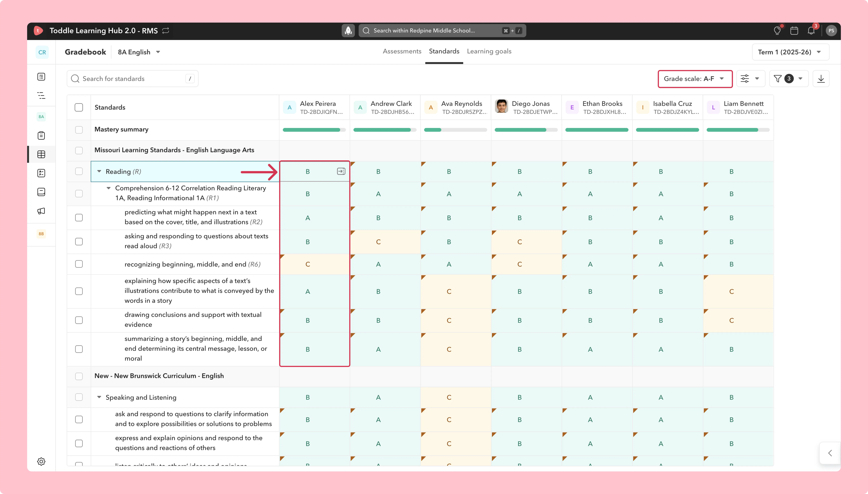Image resolution: width=868 pixels, height=494 pixels.
Task: Check the predicting what might happen checkbox
Action: click(79, 218)
